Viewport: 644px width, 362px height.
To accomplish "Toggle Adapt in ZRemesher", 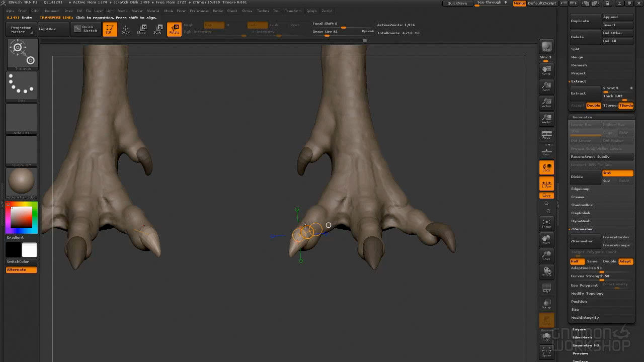I will click(x=625, y=261).
